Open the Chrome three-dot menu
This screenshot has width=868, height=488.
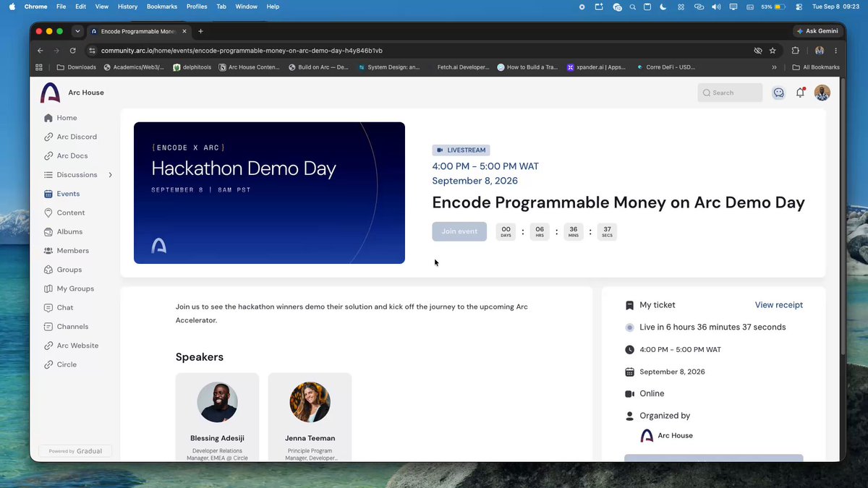[835, 51]
